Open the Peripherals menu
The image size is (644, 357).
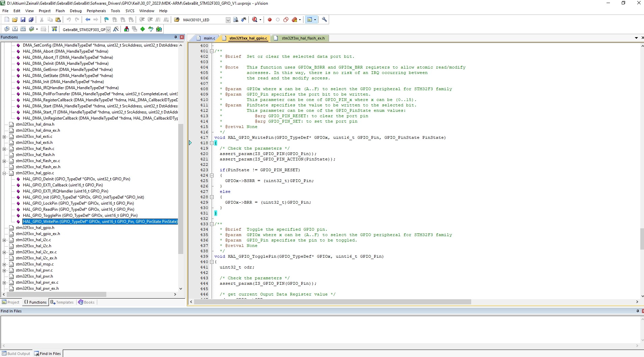[96, 11]
